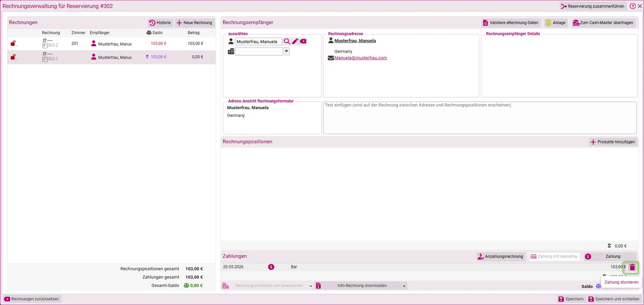
Task: Add a Zahlung with the Zahlung button
Action: [x=609, y=256]
